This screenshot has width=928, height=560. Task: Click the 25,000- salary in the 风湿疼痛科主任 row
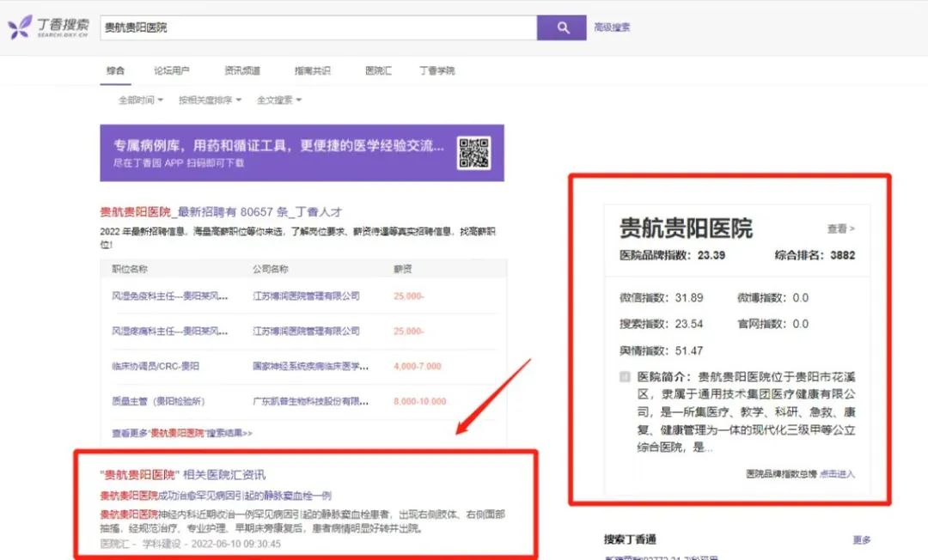point(409,332)
